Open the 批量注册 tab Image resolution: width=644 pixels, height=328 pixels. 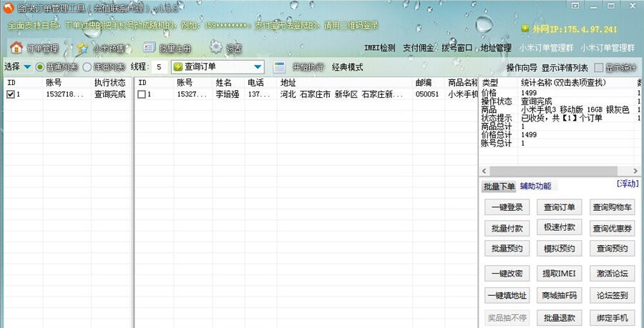point(167,49)
